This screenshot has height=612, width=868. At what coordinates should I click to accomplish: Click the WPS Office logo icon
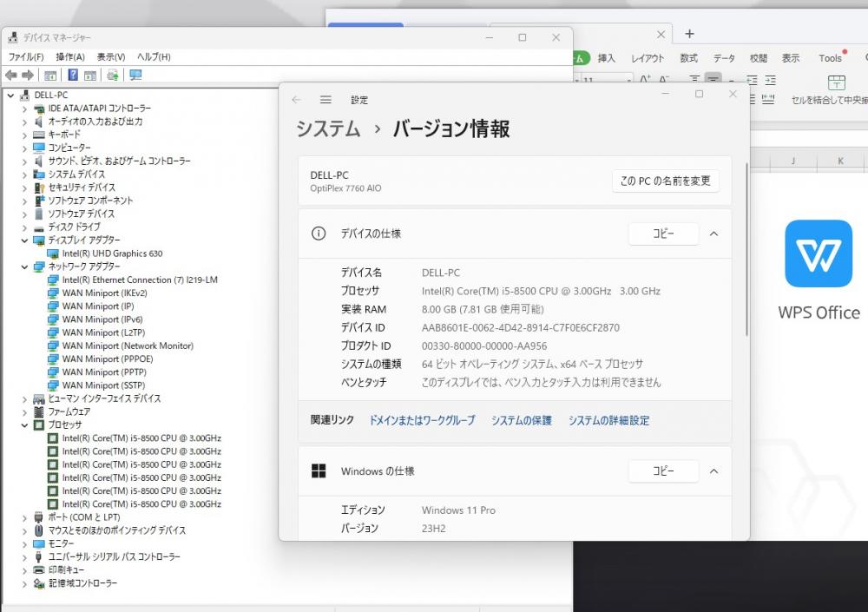coord(819,253)
